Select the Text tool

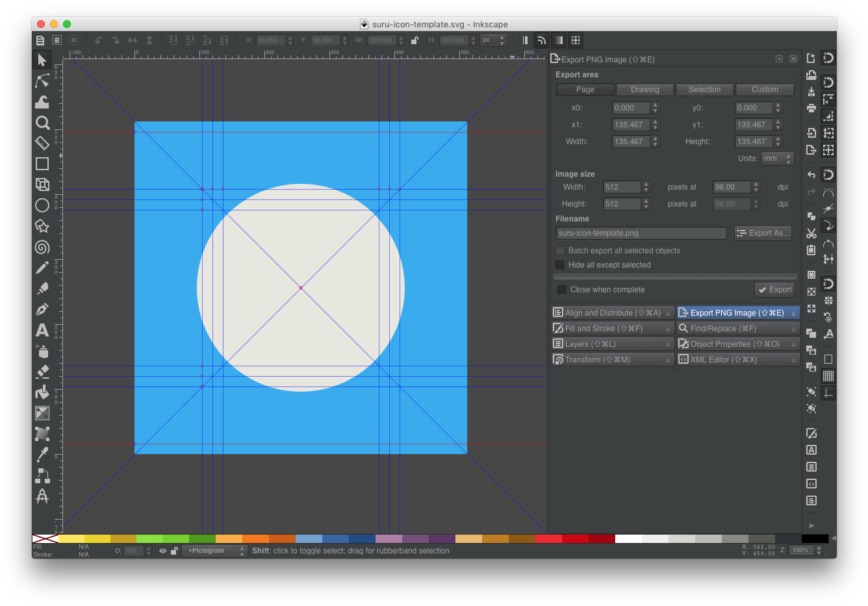pyautogui.click(x=42, y=330)
